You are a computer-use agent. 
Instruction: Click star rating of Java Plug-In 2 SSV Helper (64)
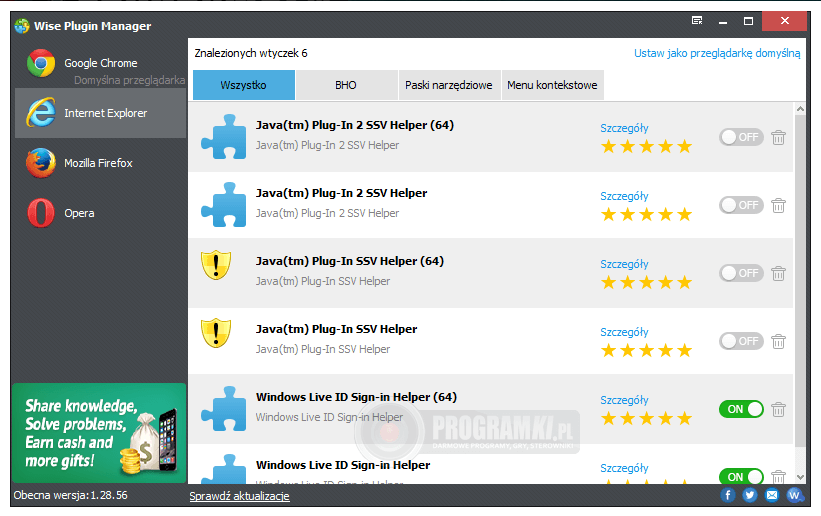click(646, 147)
